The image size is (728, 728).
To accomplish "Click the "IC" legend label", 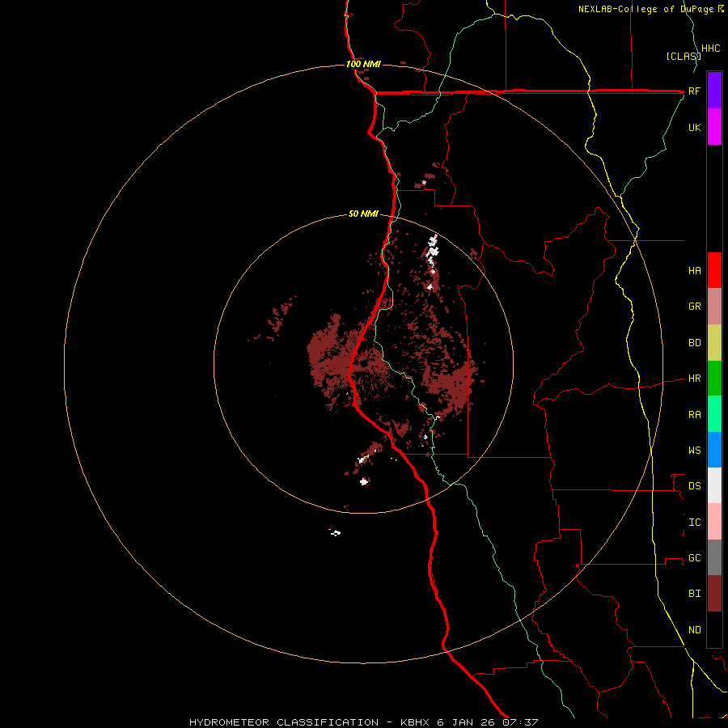I will tap(694, 523).
